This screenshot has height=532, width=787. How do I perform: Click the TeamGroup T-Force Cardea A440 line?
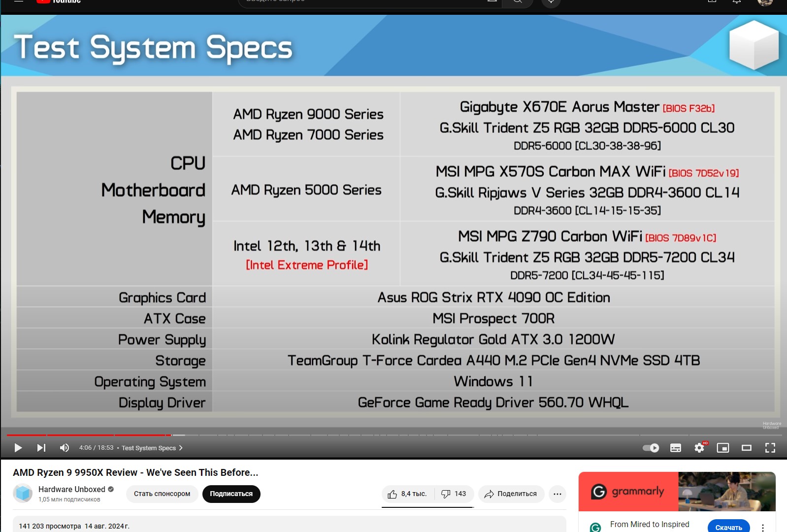[493, 361]
